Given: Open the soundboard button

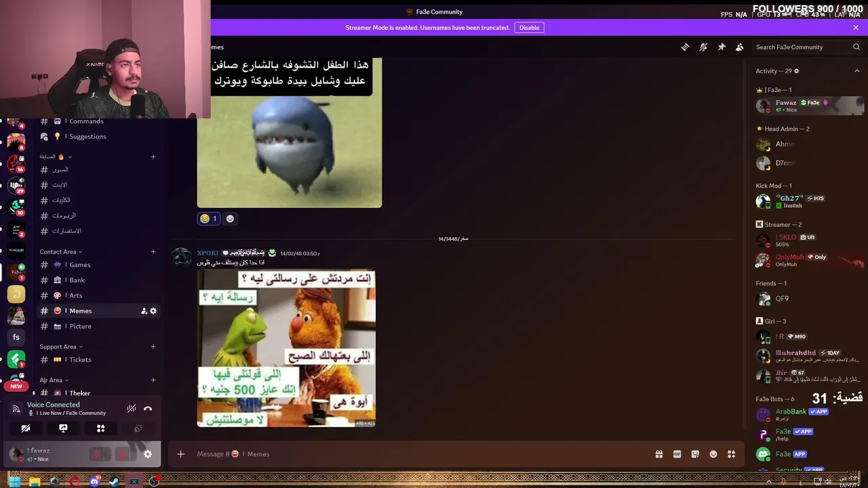Looking at the screenshot, I should [x=138, y=428].
